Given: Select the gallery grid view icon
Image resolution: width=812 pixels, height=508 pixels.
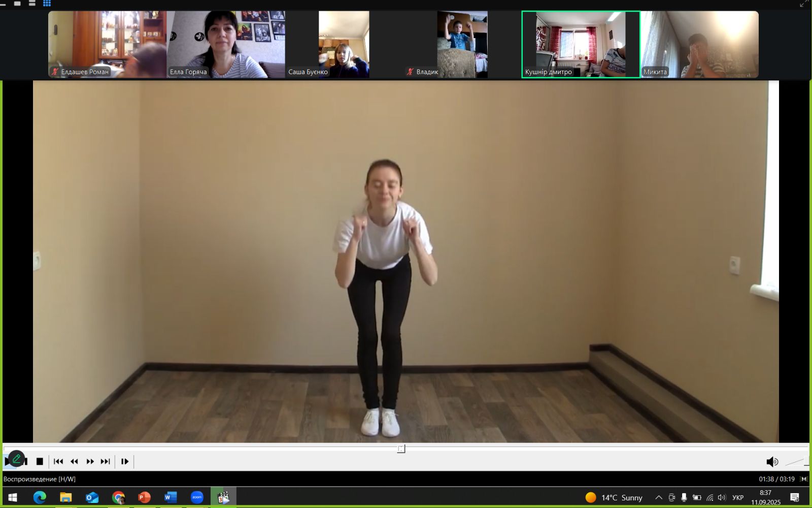Looking at the screenshot, I should point(47,4).
